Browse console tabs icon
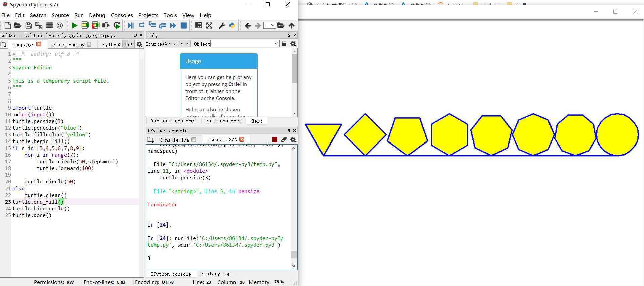The width and height of the screenshot is (644, 286). click(150, 140)
